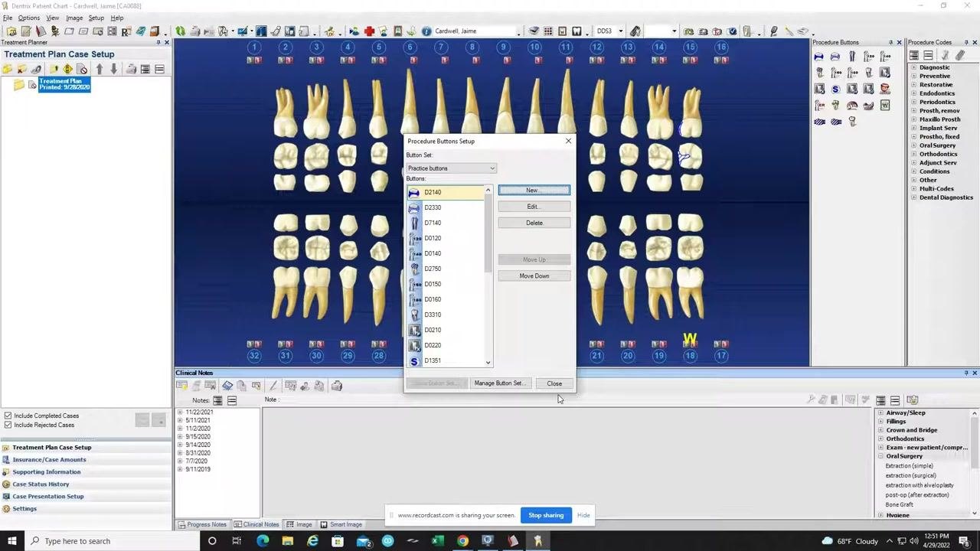Click the printer icon in Treatment Planner toolbar
Image resolution: width=980 pixels, height=551 pixels.
pyautogui.click(x=131, y=69)
